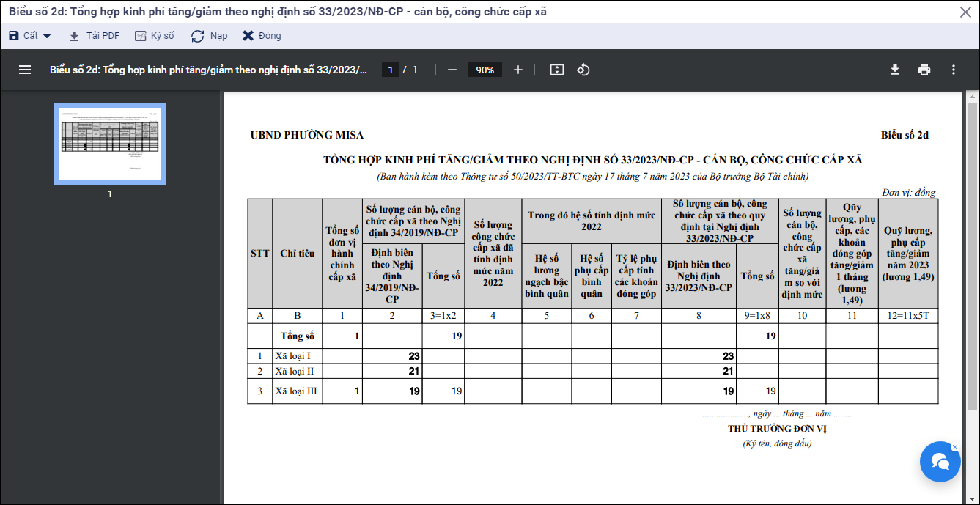Click the 'Biểu số 2d' label in document
Viewport: 980px width, 505px height.
pos(905,135)
